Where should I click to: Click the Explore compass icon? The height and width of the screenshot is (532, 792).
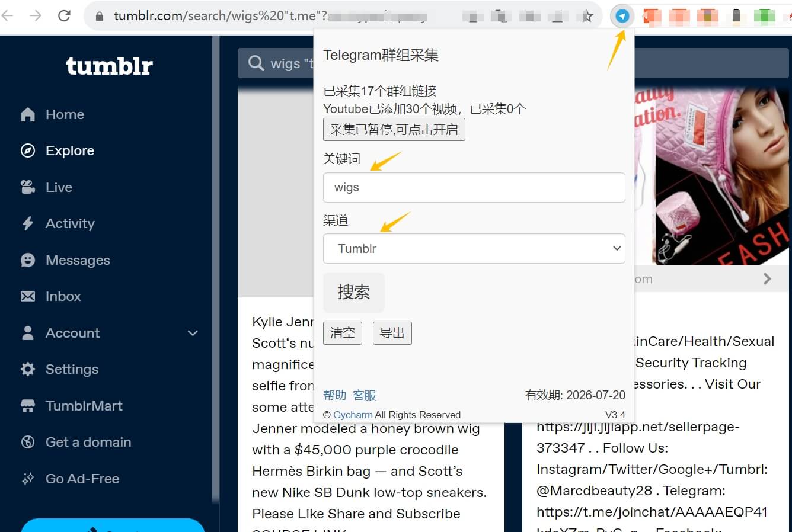pos(28,150)
